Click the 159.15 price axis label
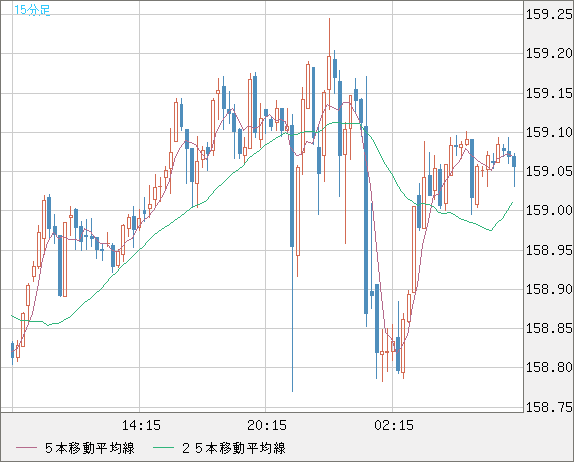This screenshot has height=462, width=574. (x=549, y=93)
